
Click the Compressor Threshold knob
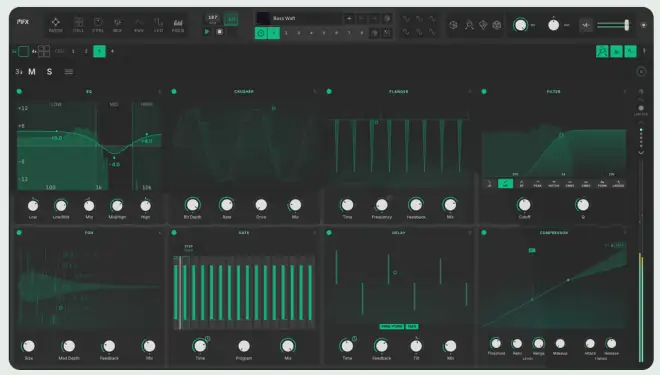[496, 343]
